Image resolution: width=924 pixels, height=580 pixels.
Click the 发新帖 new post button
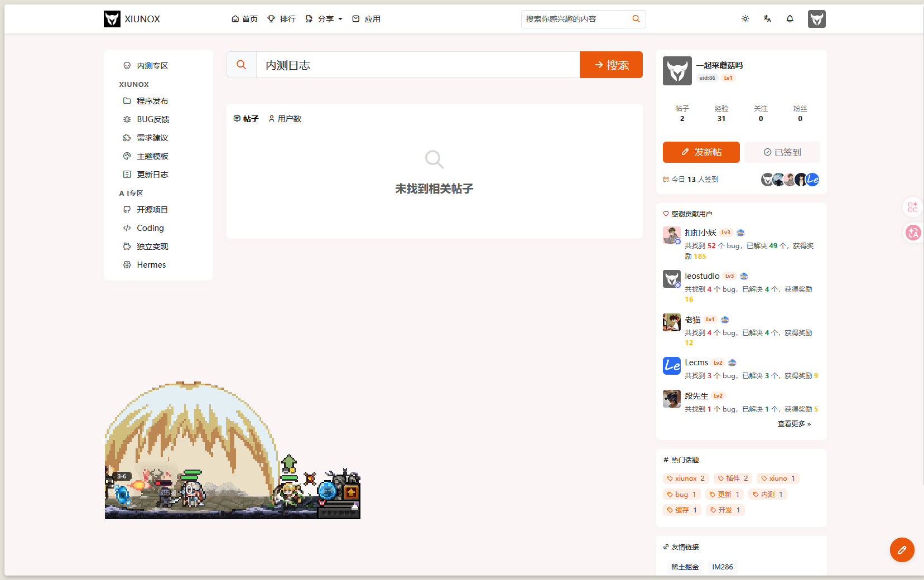701,152
